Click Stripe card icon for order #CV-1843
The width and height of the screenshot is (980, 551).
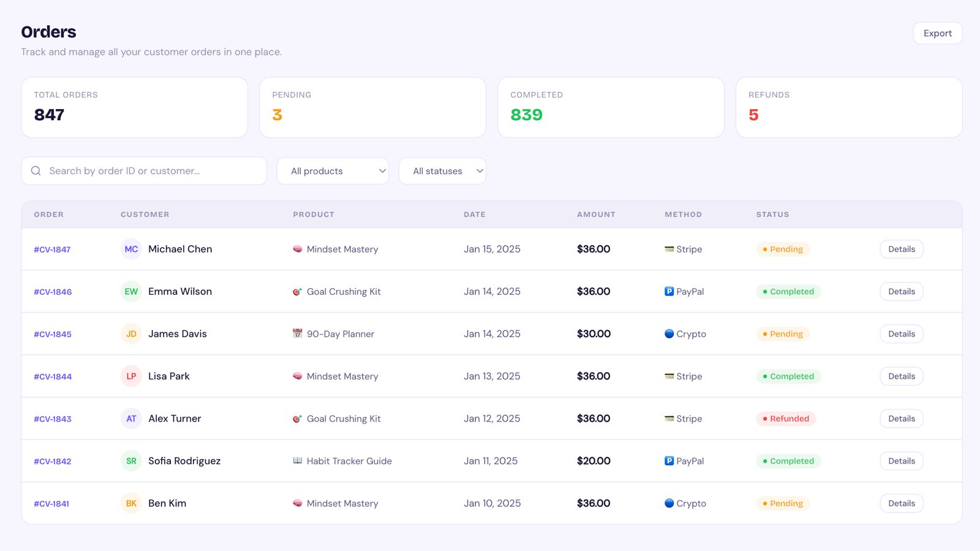point(669,419)
